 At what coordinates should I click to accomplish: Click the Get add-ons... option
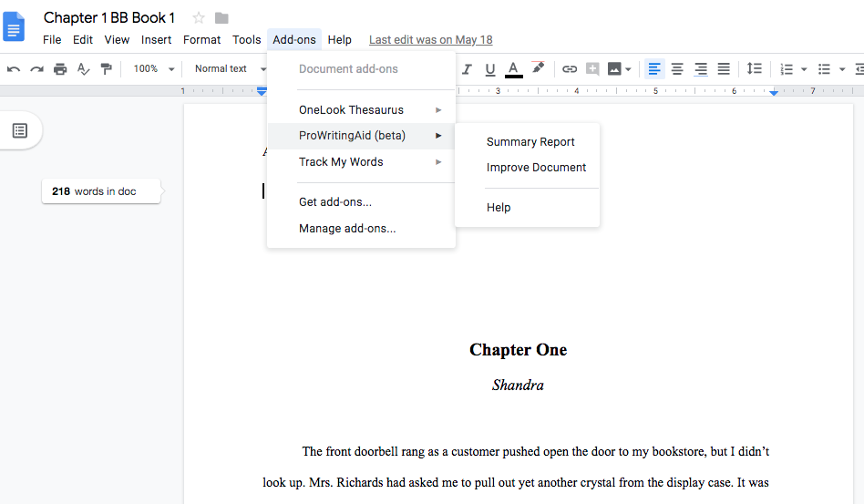tap(335, 202)
